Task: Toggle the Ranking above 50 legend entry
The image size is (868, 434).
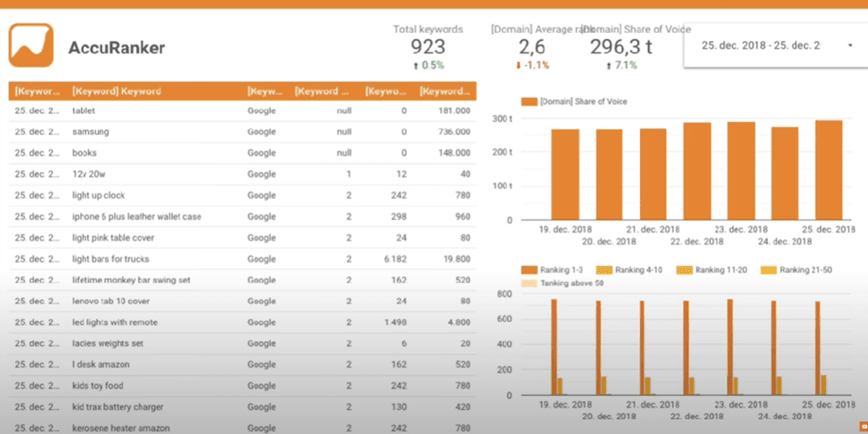Action: pos(563,283)
